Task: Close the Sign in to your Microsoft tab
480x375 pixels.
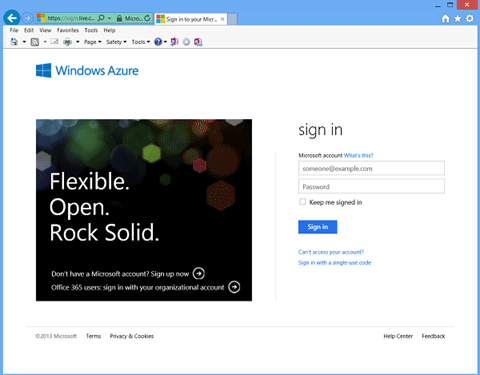Action: pos(222,19)
